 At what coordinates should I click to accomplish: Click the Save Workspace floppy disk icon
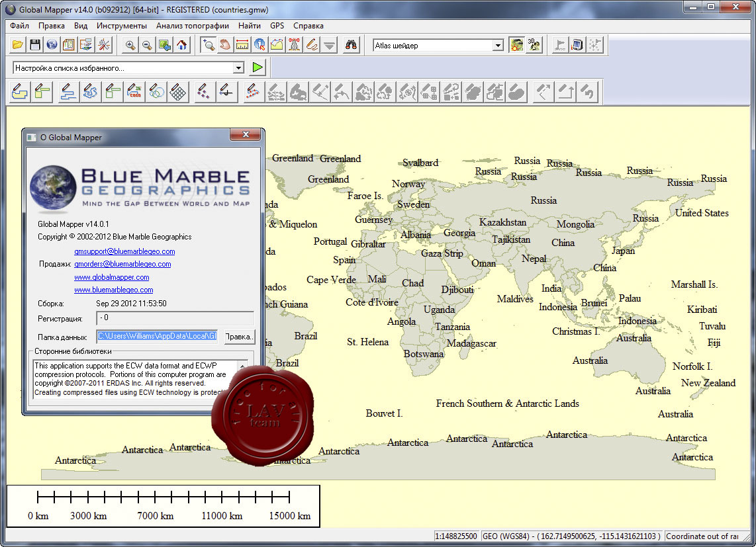pos(34,45)
